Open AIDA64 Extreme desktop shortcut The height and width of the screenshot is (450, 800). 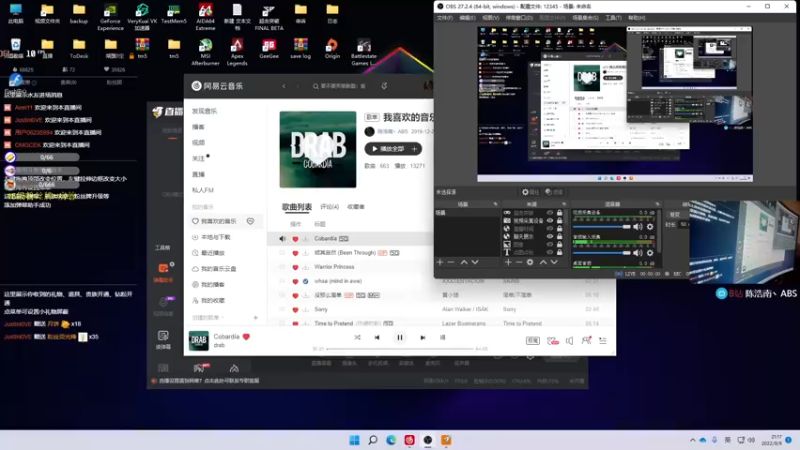pyautogui.click(x=205, y=17)
